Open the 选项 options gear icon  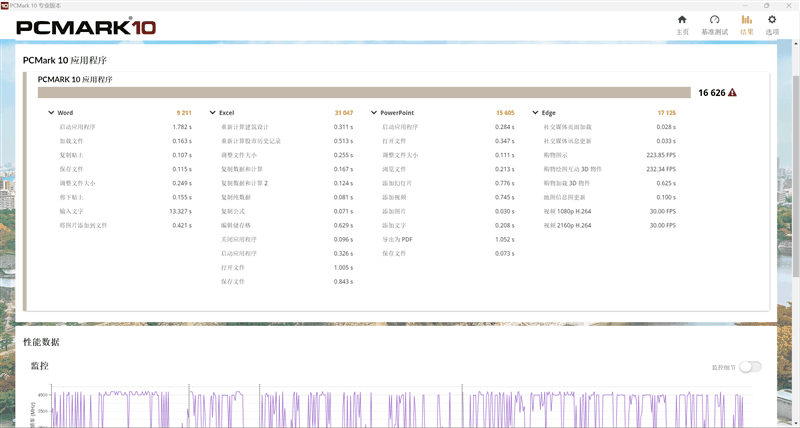(x=772, y=20)
